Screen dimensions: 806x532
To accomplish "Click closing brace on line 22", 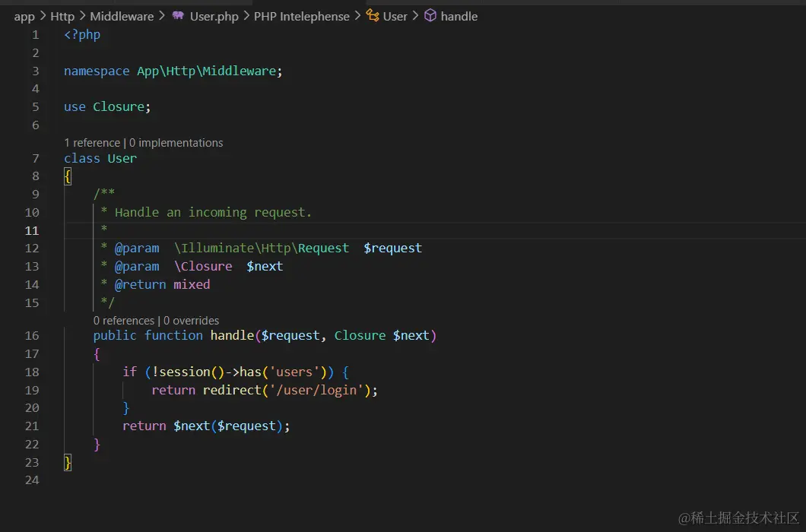I will [97, 444].
